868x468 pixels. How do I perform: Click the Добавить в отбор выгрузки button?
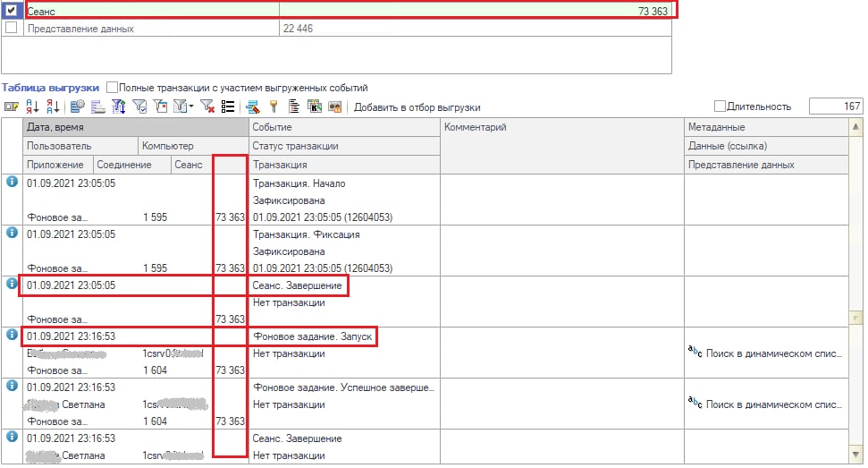417,106
